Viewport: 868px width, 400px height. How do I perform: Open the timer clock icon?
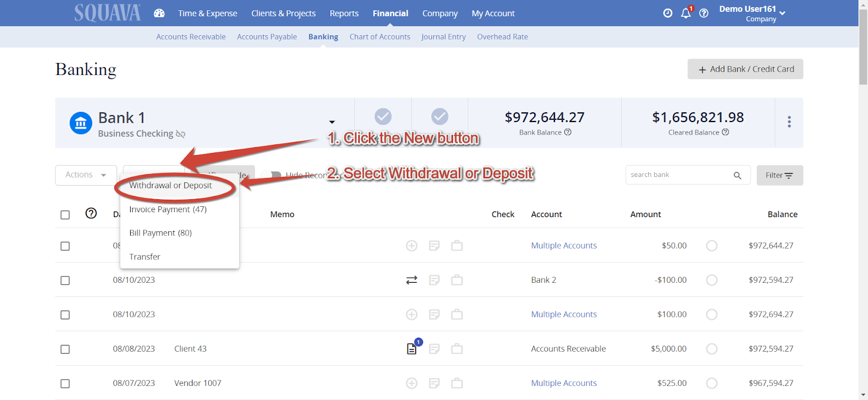[x=668, y=13]
